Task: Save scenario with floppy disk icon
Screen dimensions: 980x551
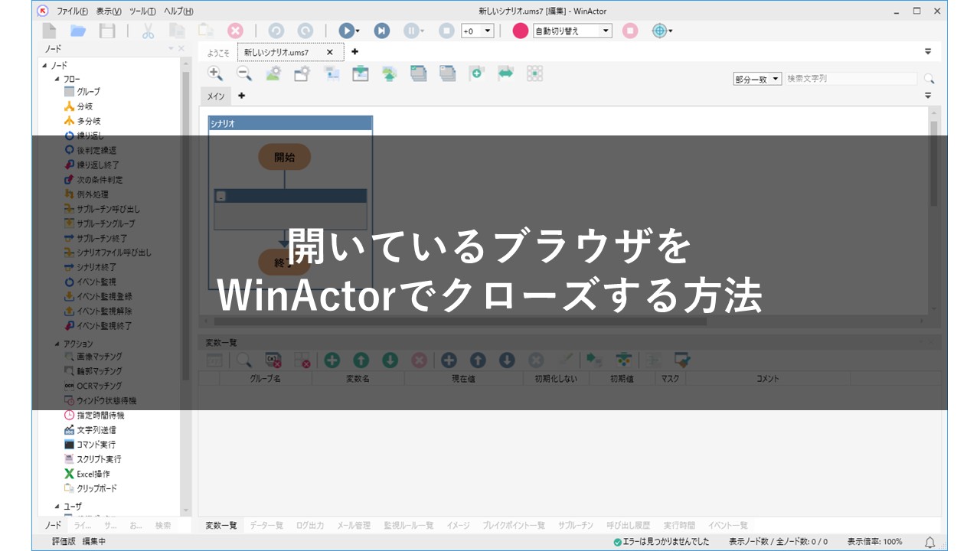Action: tap(108, 31)
